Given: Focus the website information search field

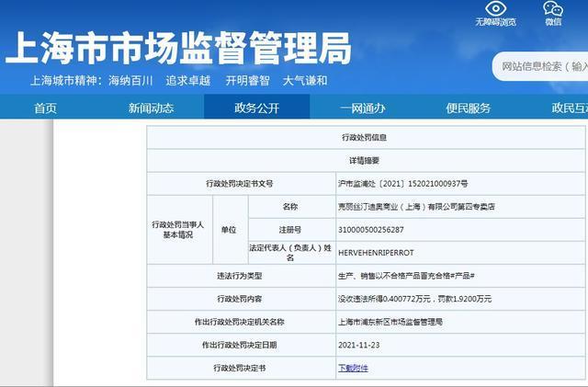Looking at the screenshot, I should coord(541,66).
